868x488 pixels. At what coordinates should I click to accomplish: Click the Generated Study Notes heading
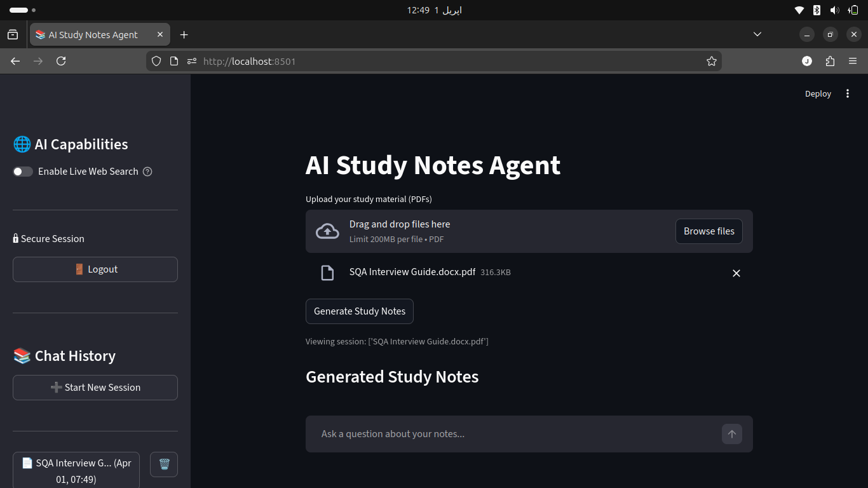click(x=392, y=377)
